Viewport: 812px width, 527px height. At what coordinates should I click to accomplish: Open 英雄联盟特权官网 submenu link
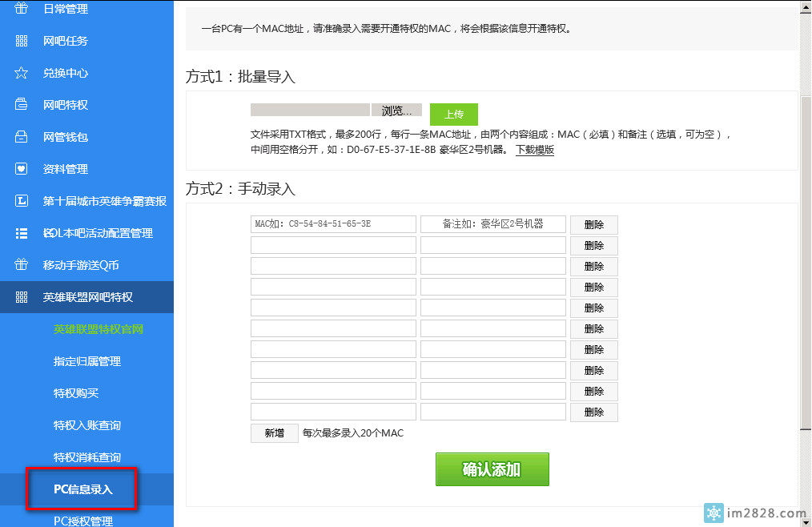[x=98, y=329]
